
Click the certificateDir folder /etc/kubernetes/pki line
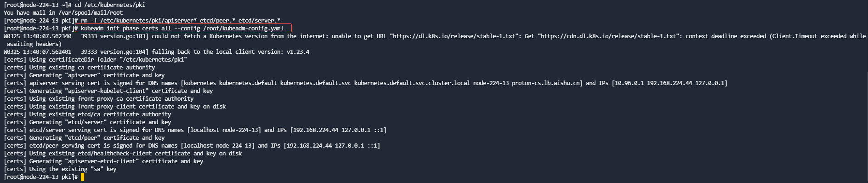tap(96, 60)
